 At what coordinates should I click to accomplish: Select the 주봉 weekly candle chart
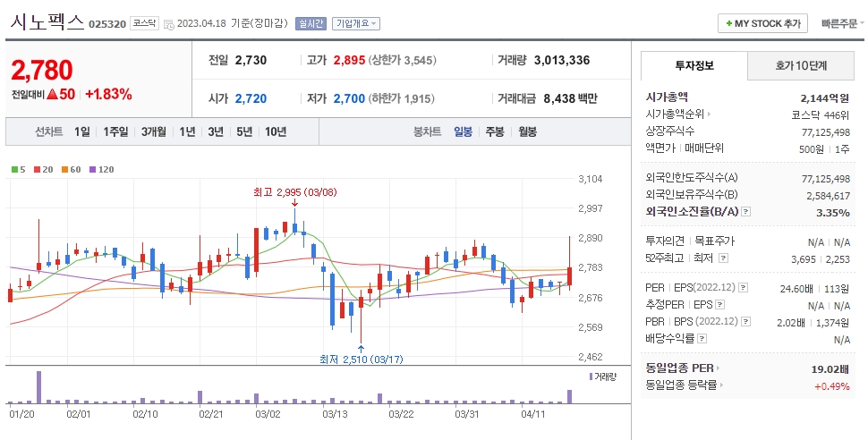pos(495,132)
